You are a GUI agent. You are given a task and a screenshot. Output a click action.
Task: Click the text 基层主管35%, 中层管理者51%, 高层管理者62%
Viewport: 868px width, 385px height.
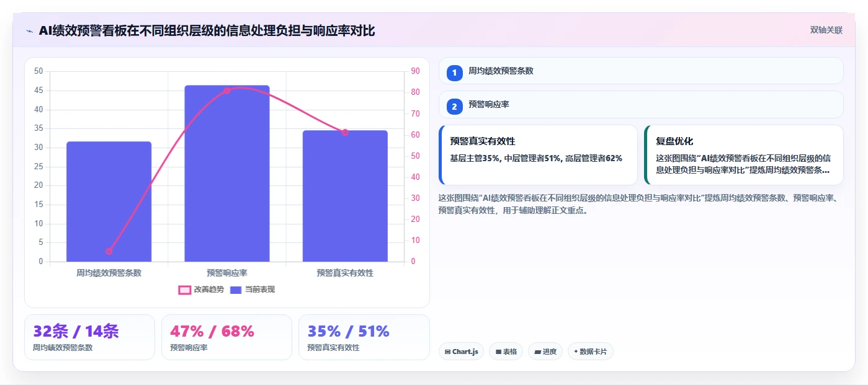click(536, 158)
